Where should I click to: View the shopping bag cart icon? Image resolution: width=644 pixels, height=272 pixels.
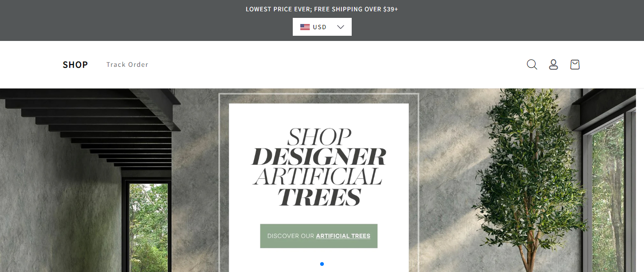click(575, 64)
